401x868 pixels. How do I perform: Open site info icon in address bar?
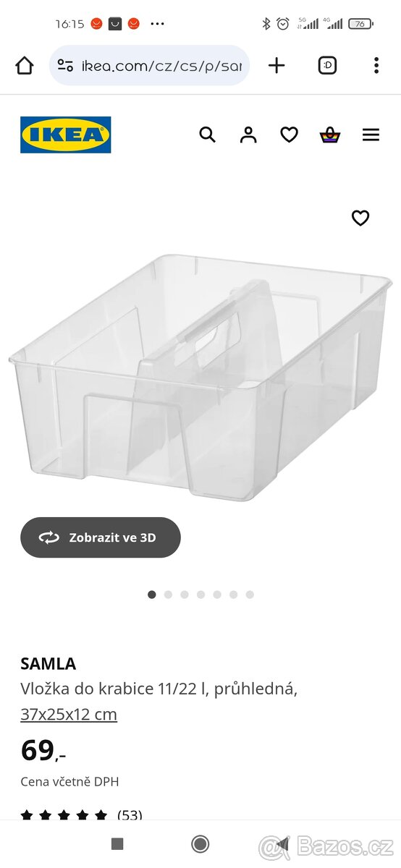pos(65,66)
